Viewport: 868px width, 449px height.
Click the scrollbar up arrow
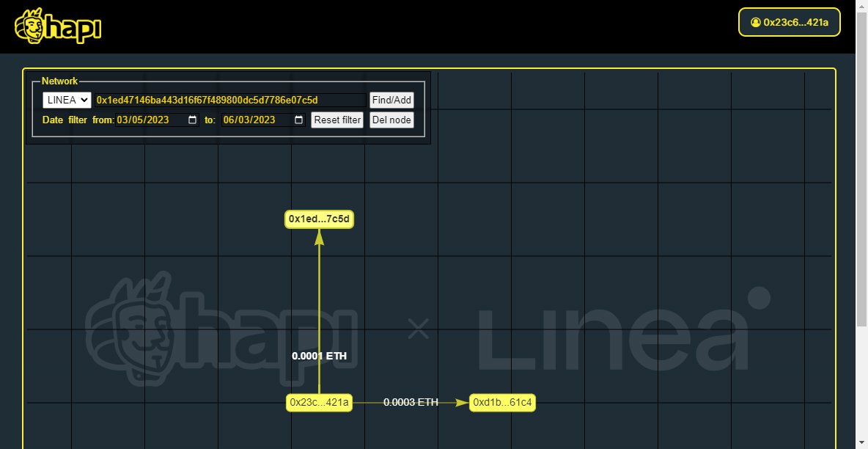[862, 5]
